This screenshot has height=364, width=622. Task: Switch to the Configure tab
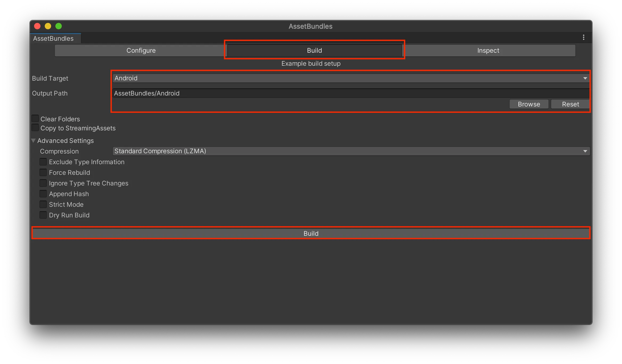[x=141, y=50]
